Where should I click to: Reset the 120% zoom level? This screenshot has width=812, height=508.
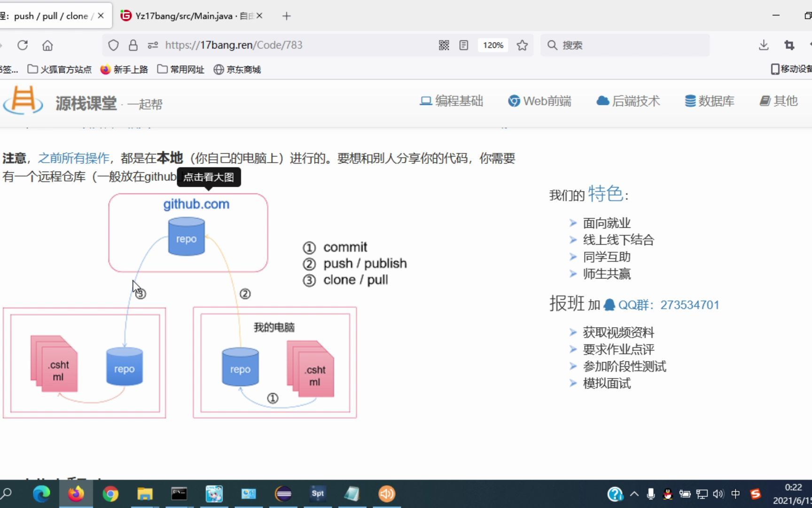coord(493,45)
